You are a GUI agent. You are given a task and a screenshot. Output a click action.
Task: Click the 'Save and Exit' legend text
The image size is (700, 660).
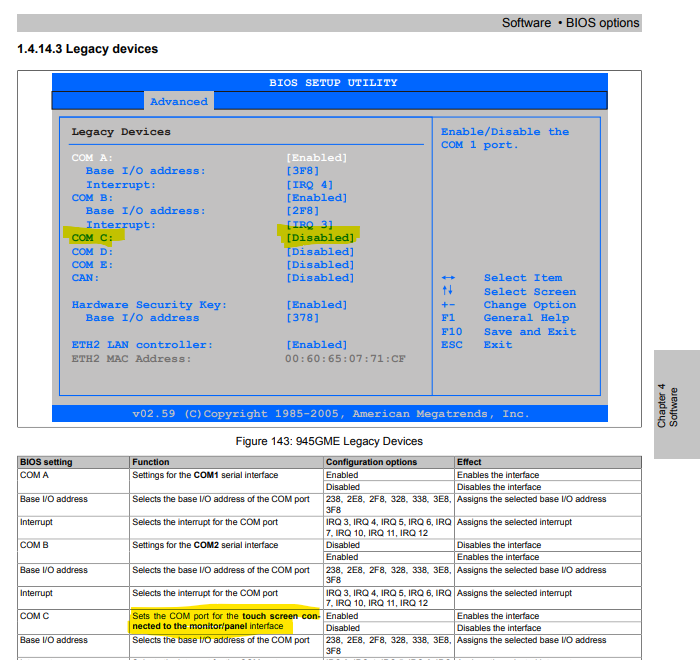[530, 332]
